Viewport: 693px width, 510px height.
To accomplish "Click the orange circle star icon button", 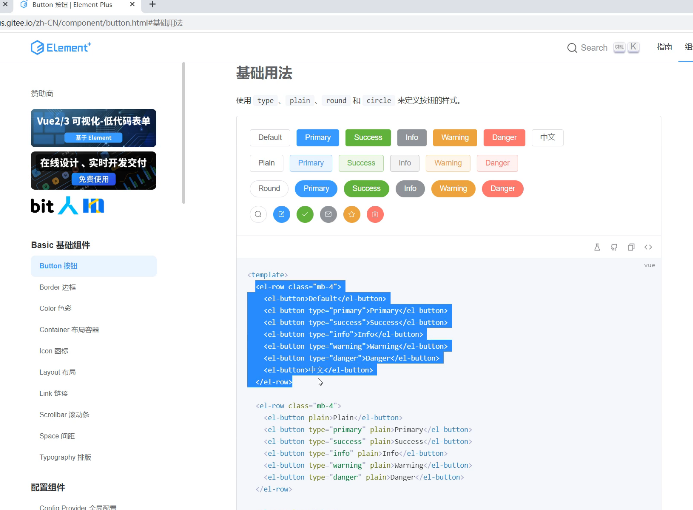I will pyautogui.click(x=352, y=214).
